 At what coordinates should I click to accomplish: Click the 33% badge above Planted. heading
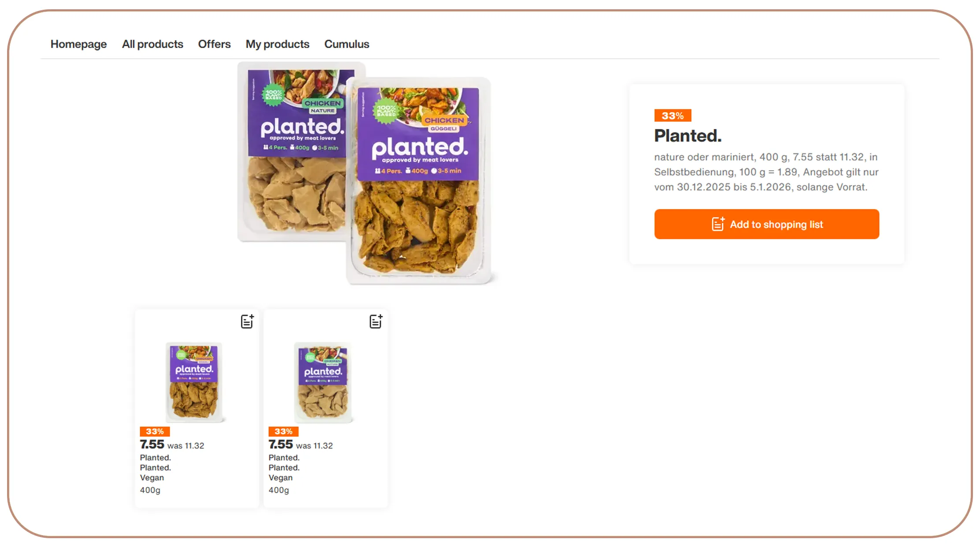tap(672, 116)
